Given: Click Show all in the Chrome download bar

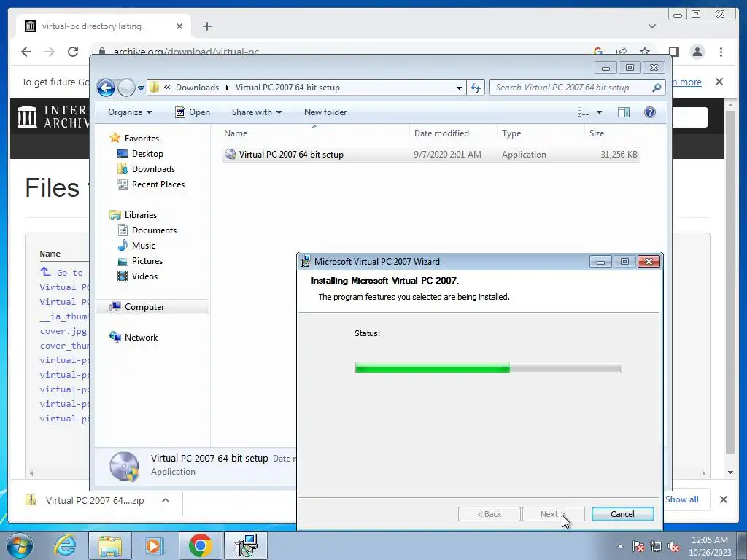Looking at the screenshot, I should tap(682, 499).
